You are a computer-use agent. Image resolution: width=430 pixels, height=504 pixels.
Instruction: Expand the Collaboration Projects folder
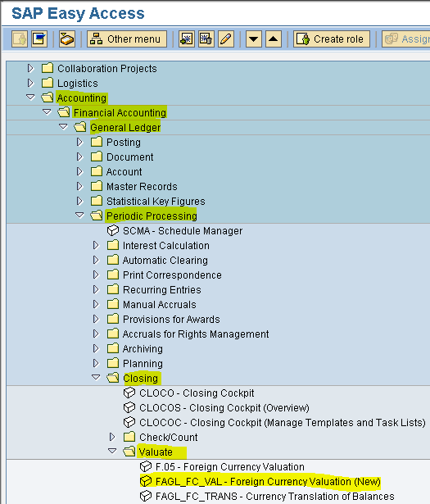point(30,68)
